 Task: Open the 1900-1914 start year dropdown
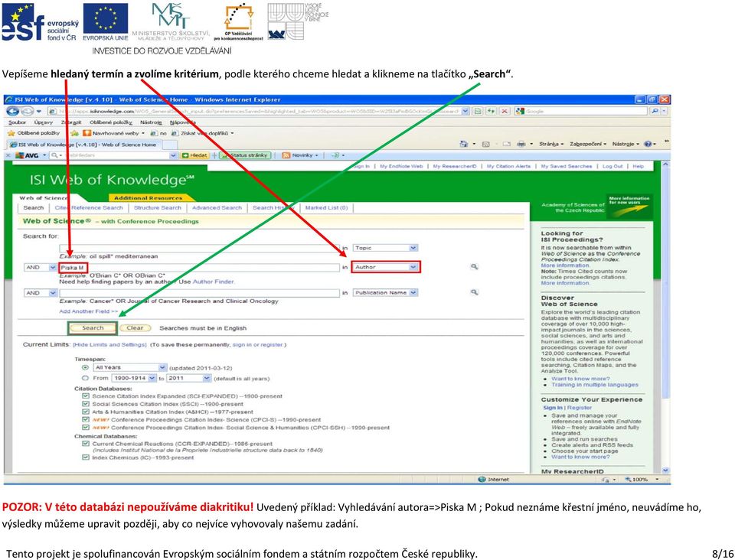(x=134, y=378)
